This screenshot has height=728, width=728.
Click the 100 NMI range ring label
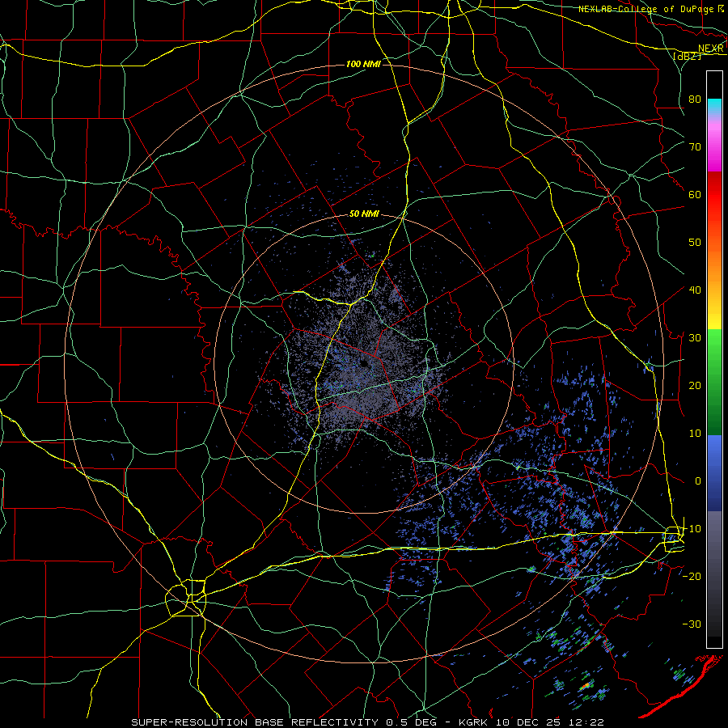(x=363, y=64)
